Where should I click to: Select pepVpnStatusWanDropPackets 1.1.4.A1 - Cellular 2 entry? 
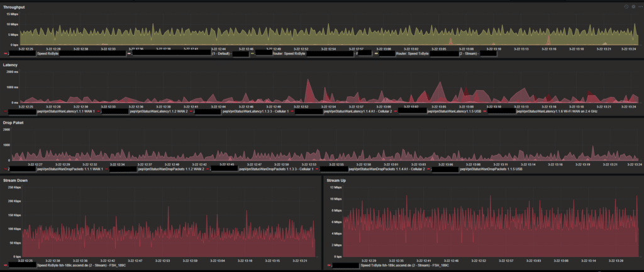[387, 169]
